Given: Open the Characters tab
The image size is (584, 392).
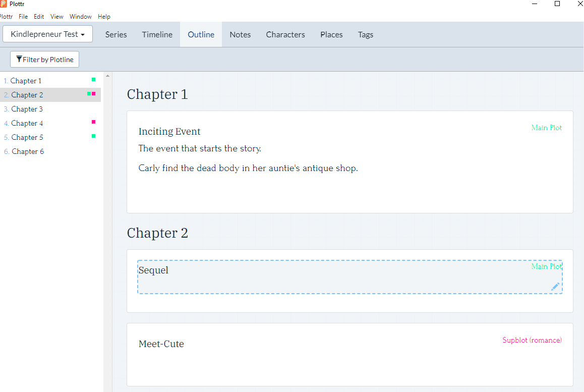Looking at the screenshot, I should [x=285, y=34].
